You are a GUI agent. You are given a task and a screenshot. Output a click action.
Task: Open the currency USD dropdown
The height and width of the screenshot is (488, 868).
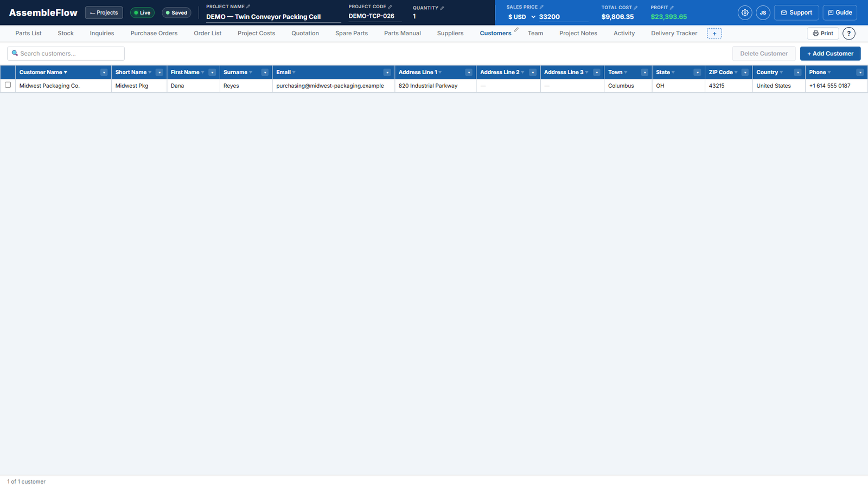tap(521, 17)
